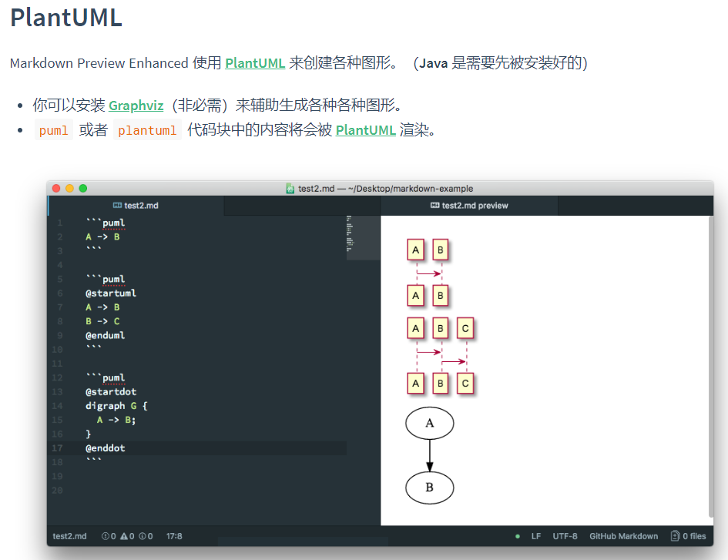This screenshot has height=560, width=728.
Task: Click line 13 '@startdot' in editor
Action: point(111,392)
